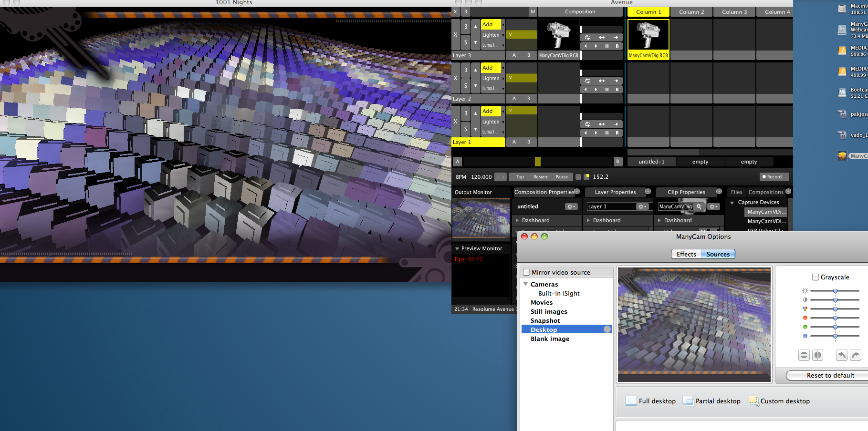This screenshot has width=868, height=431.
Task: Choose Full desktop capture in ManyCam
Action: pos(651,401)
